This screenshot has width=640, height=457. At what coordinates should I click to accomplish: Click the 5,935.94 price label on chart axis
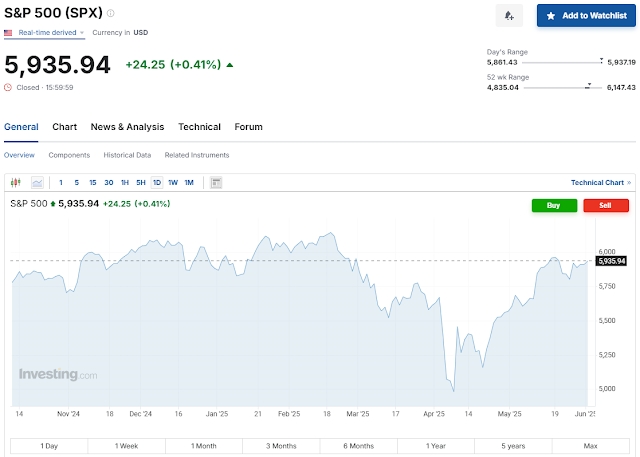click(611, 261)
